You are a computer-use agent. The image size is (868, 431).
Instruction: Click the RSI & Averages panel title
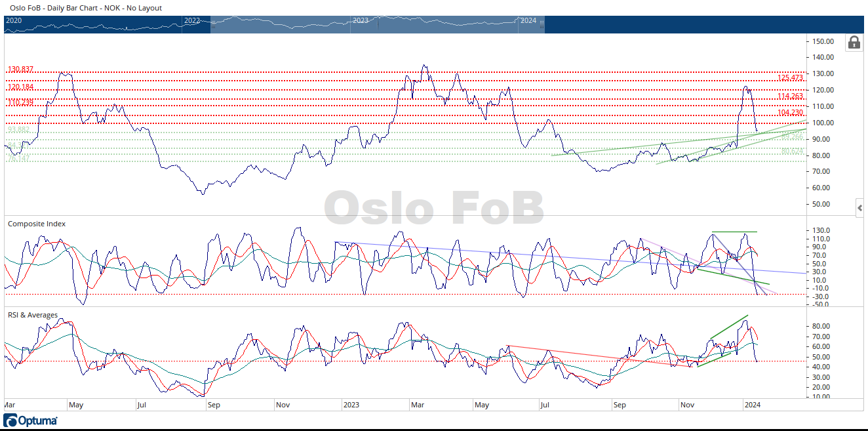coord(33,315)
